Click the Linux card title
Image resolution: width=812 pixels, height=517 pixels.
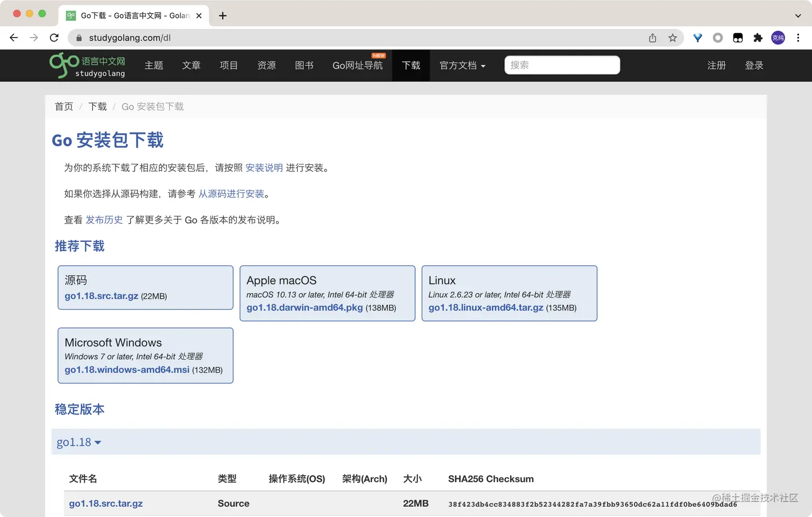tap(442, 281)
